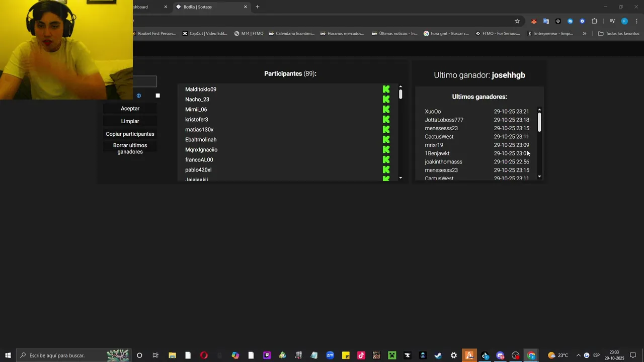Bookmark this page with the star icon
Viewport: 644px width, 362px height.
point(517,21)
